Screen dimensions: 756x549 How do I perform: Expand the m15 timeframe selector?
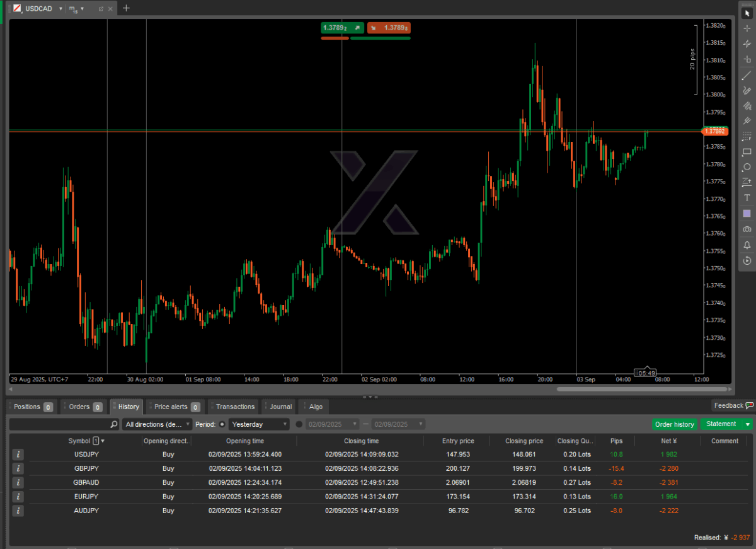coord(82,9)
